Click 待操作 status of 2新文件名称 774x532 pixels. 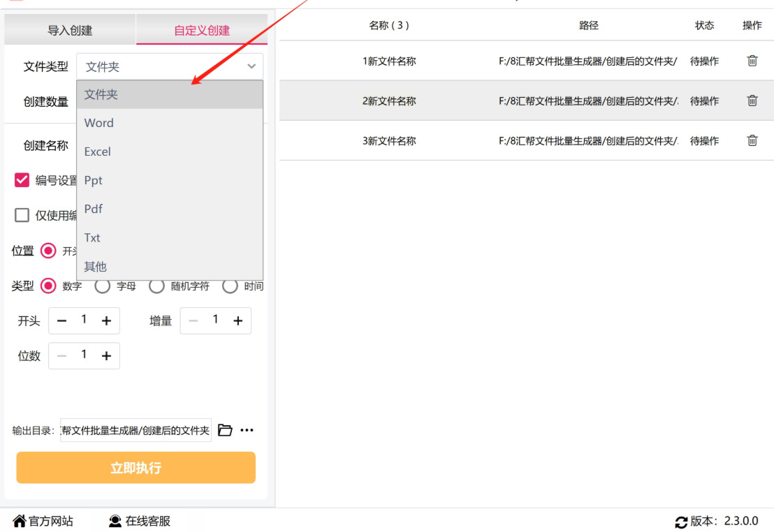pyautogui.click(x=704, y=101)
